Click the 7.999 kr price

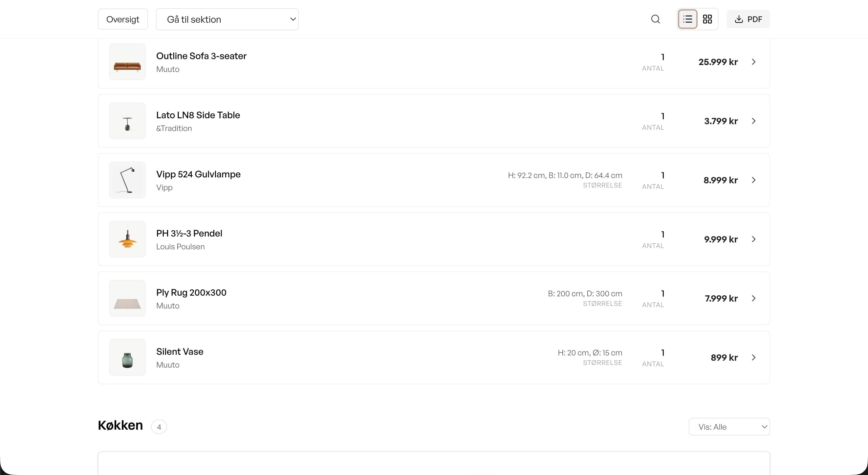pyautogui.click(x=722, y=299)
